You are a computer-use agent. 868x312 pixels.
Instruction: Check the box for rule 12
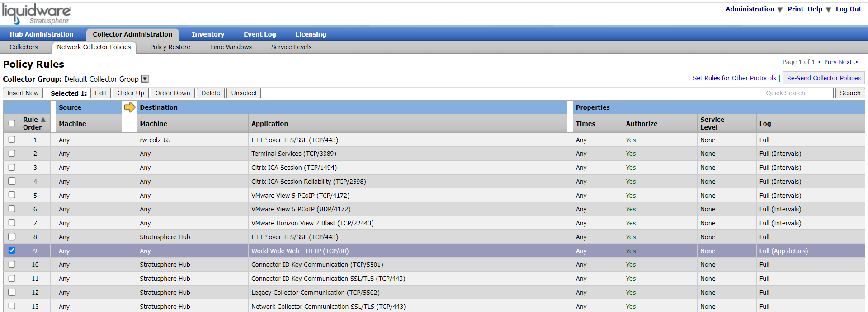pyautogui.click(x=12, y=292)
